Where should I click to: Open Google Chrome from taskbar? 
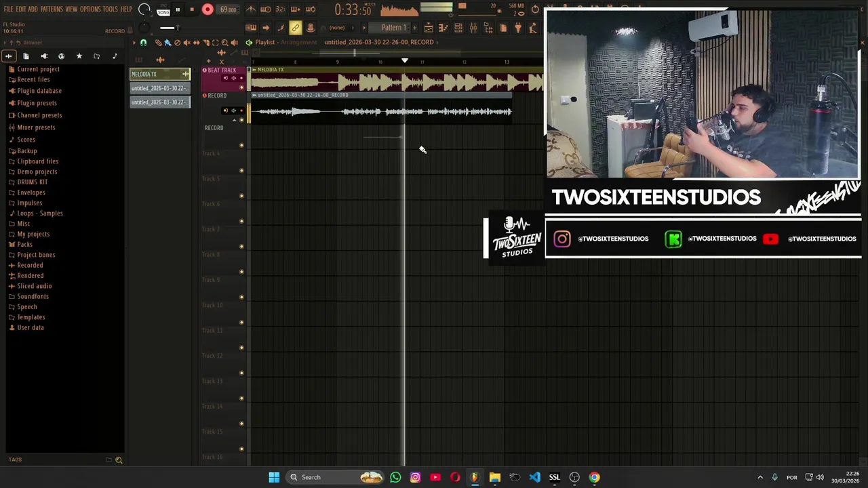[x=594, y=477]
